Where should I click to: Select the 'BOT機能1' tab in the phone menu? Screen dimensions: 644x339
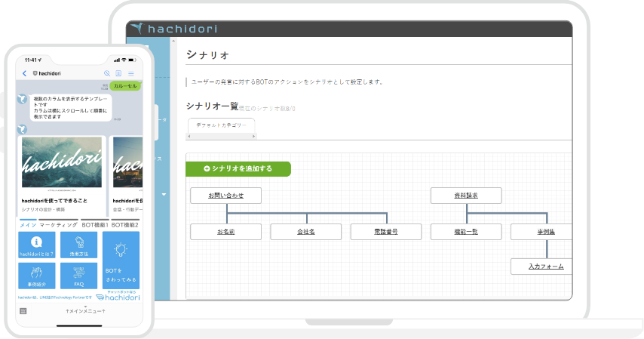(x=95, y=225)
